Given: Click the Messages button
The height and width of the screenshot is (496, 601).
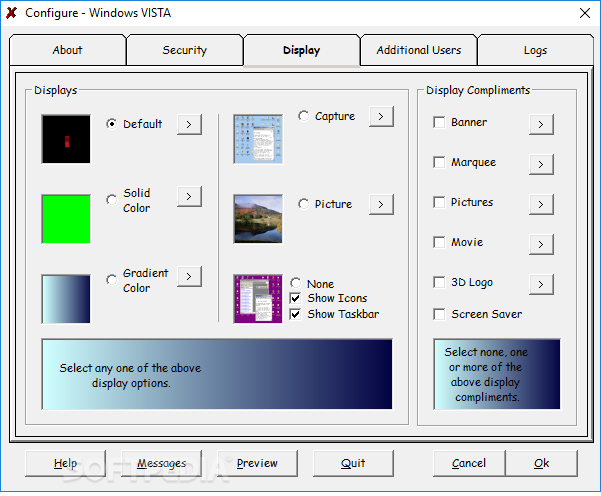Looking at the screenshot, I should [161, 463].
